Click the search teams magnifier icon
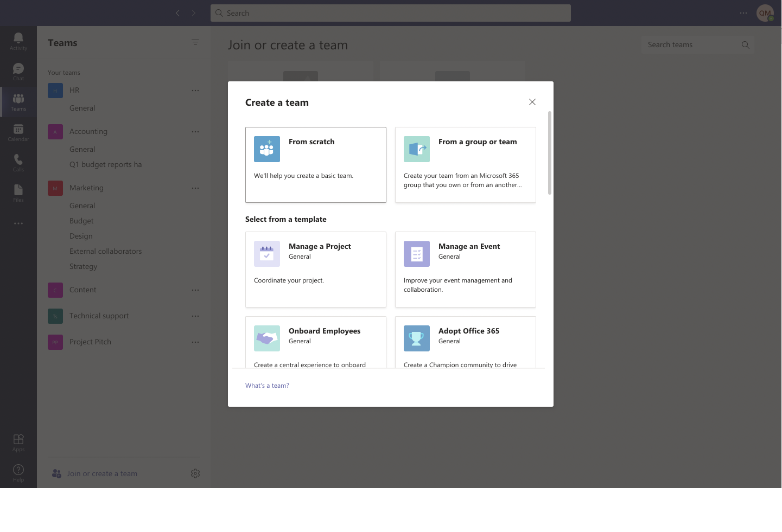 pyautogui.click(x=746, y=45)
